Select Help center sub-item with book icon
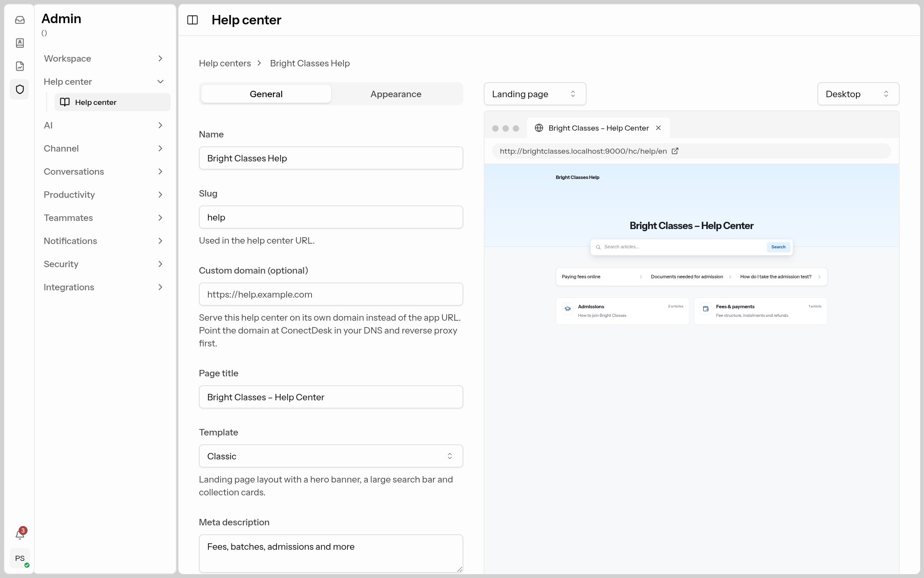This screenshot has width=924, height=578. (x=112, y=102)
